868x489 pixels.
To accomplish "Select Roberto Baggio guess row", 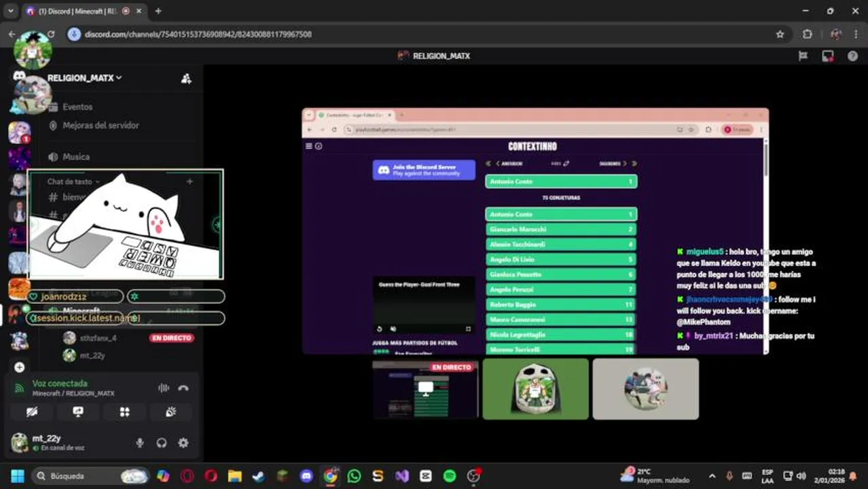I will pos(561,304).
